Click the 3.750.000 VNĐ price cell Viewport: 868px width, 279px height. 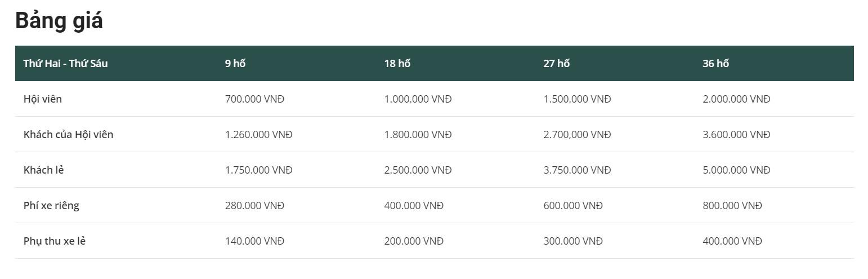(x=577, y=170)
